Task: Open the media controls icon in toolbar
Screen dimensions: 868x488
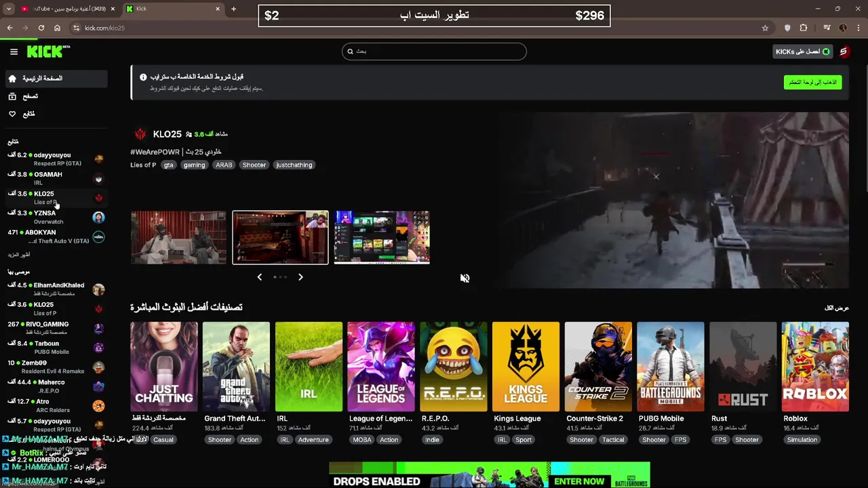Action: point(827,28)
